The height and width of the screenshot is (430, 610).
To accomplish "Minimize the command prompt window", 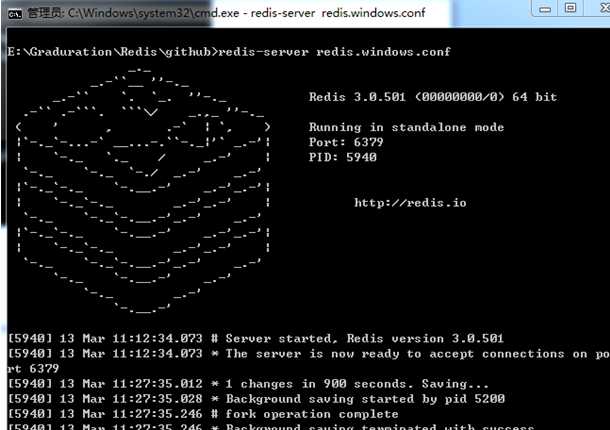I will pos(545,9).
